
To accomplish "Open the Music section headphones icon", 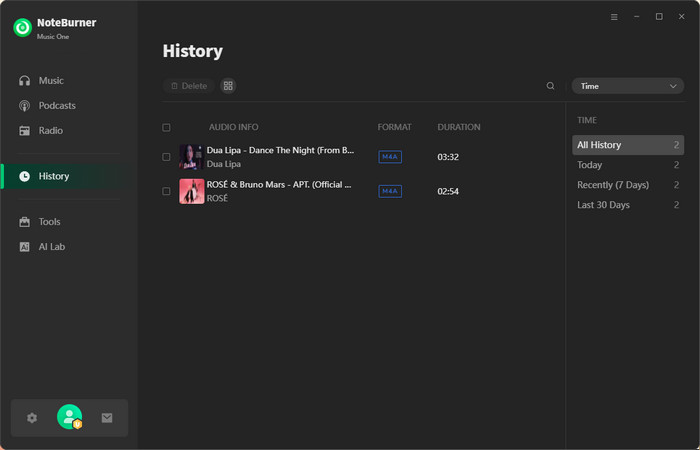I will [x=25, y=81].
